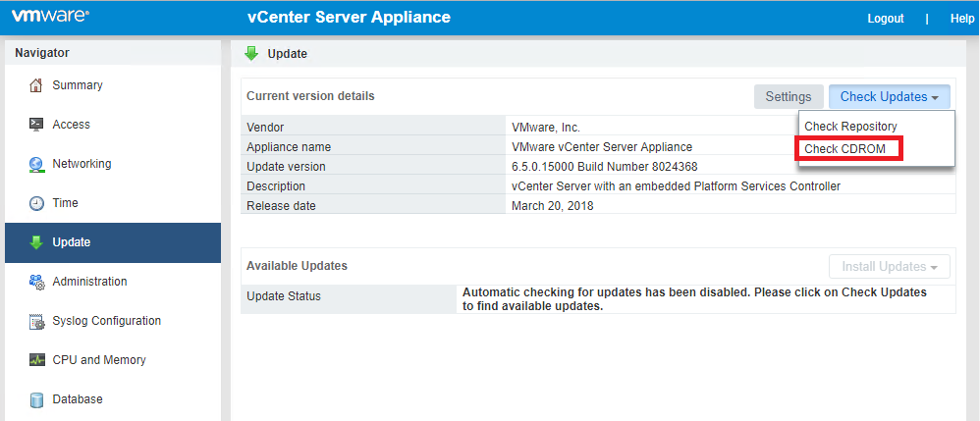
Task: Click the green Update arrow in Navigator
Action: [x=36, y=242]
